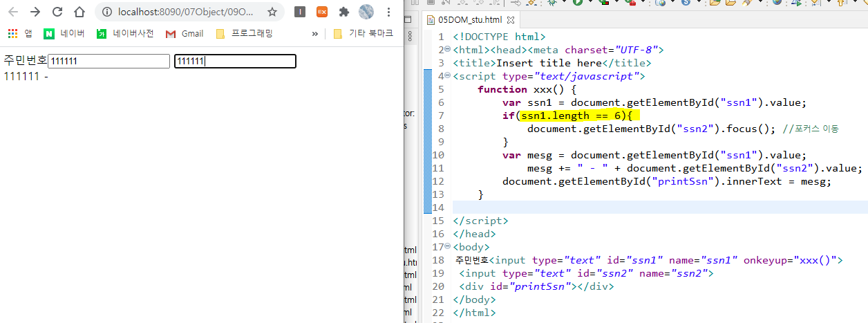Click line number 7 in editor gutter
Viewport: 868px width, 323px height.
[440, 116]
